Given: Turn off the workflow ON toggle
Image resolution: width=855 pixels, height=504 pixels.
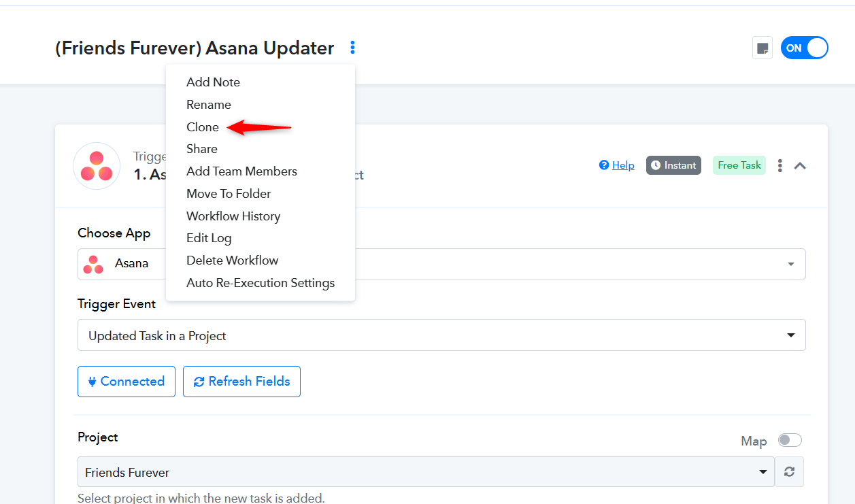Looking at the screenshot, I should tap(805, 48).
